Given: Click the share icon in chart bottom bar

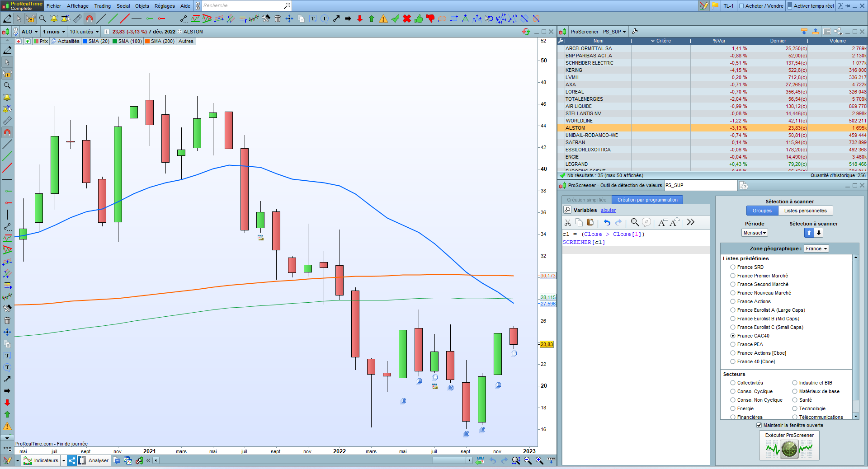Looking at the screenshot, I should 72,460.
